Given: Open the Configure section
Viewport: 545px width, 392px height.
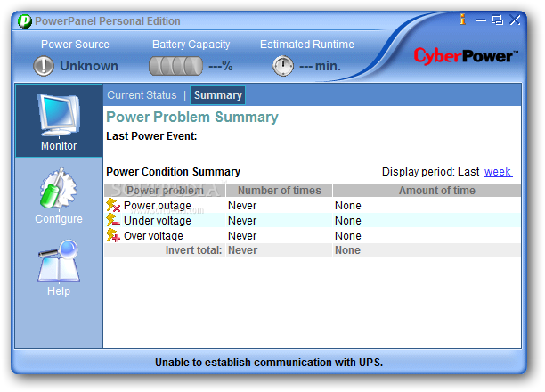Looking at the screenshot, I should (x=59, y=196).
